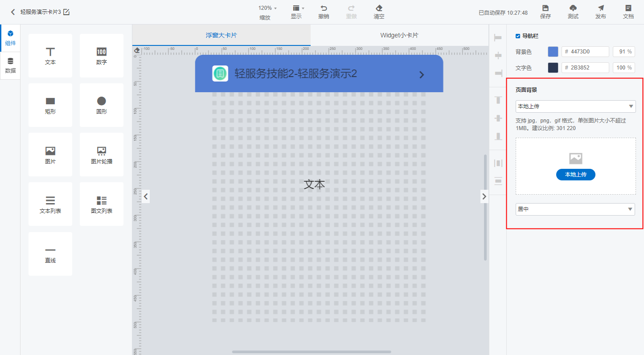Screen dimensions: 644x355
Task: Edit the background opacity 91% field
Action: tap(623, 52)
